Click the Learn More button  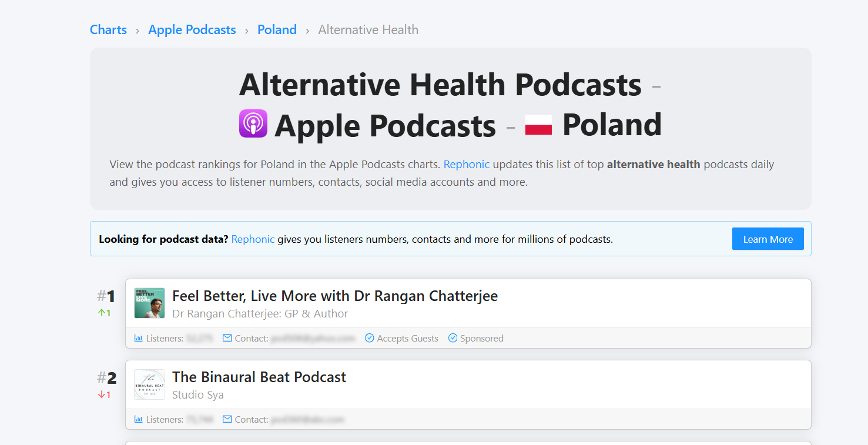(768, 239)
